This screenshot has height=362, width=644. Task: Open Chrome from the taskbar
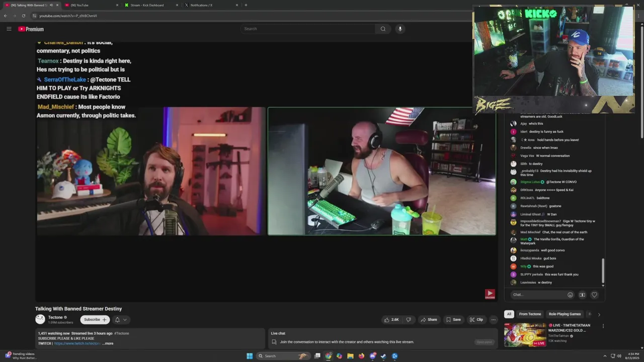[329, 356]
